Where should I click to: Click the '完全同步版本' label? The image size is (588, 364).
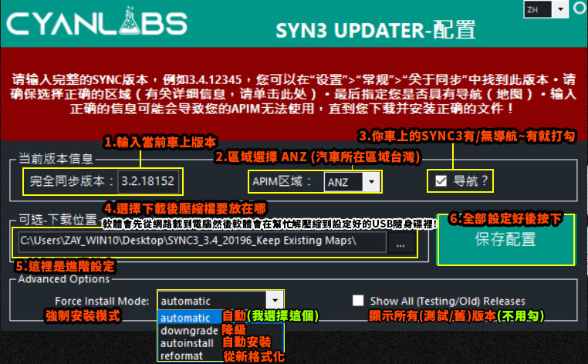pos(67,181)
